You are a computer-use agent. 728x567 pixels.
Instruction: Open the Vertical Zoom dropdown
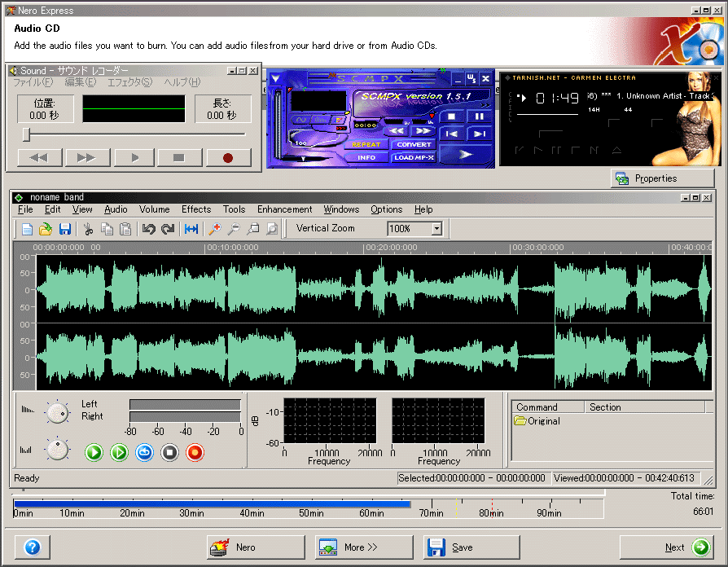pyautogui.click(x=436, y=229)
